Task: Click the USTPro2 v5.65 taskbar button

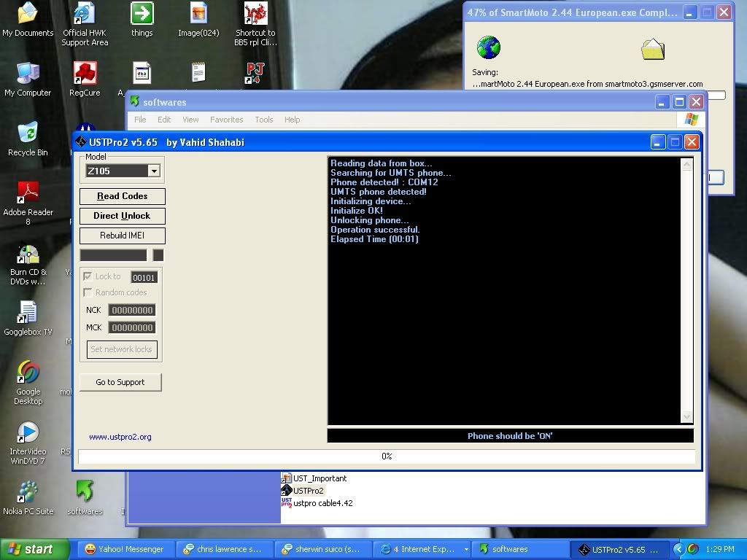Action: (x=620, y=549)
